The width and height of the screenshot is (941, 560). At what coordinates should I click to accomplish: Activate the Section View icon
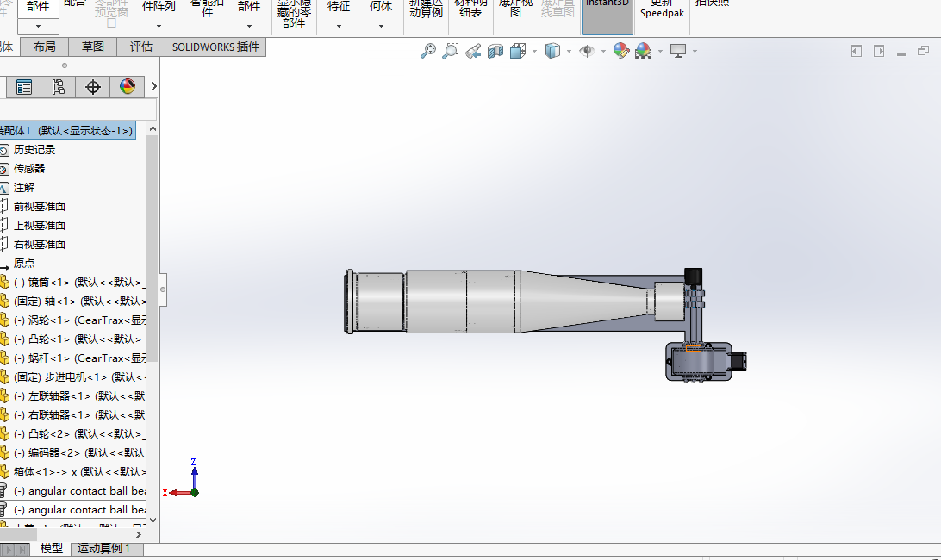pyautogui.click(x=495, y=51)
